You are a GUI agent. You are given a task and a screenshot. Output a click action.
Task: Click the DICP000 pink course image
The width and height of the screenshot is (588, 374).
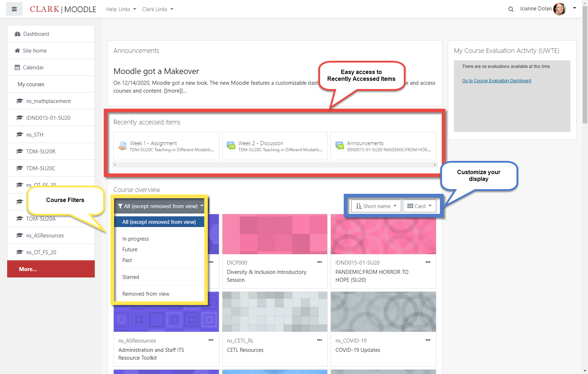pyautogui.click(x=275, y=234)
